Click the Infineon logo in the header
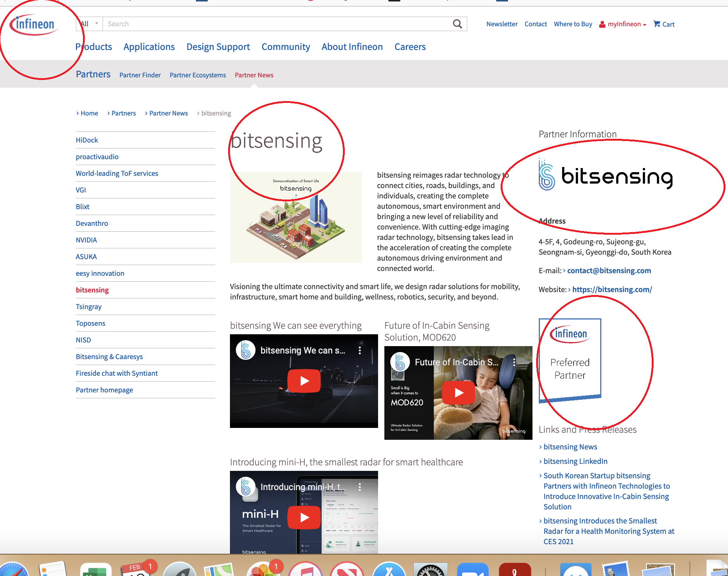728x576 pixels. click(34, 24)
